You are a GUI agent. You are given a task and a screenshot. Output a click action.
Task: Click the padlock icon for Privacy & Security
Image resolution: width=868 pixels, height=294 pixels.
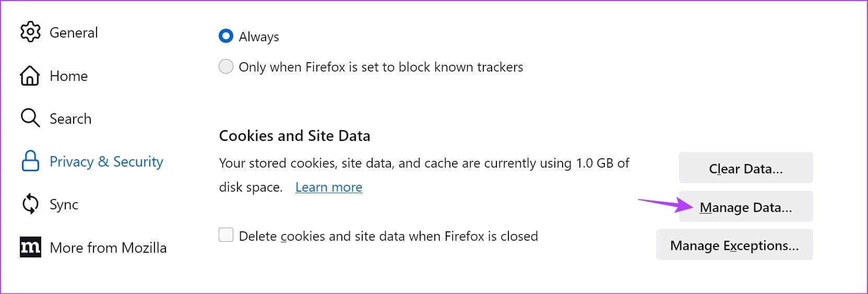point(30,161)
